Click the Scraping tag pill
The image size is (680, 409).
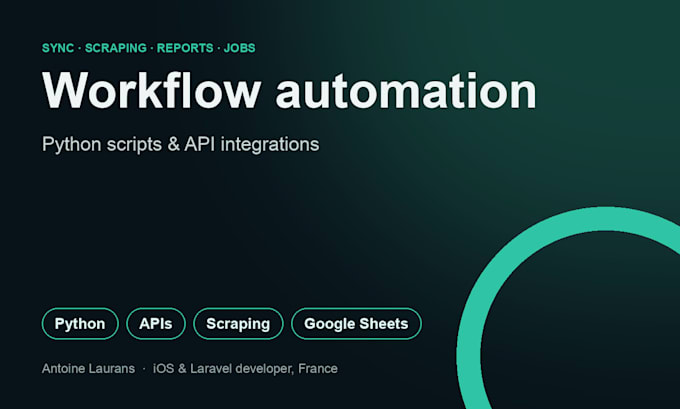(238, 324)
